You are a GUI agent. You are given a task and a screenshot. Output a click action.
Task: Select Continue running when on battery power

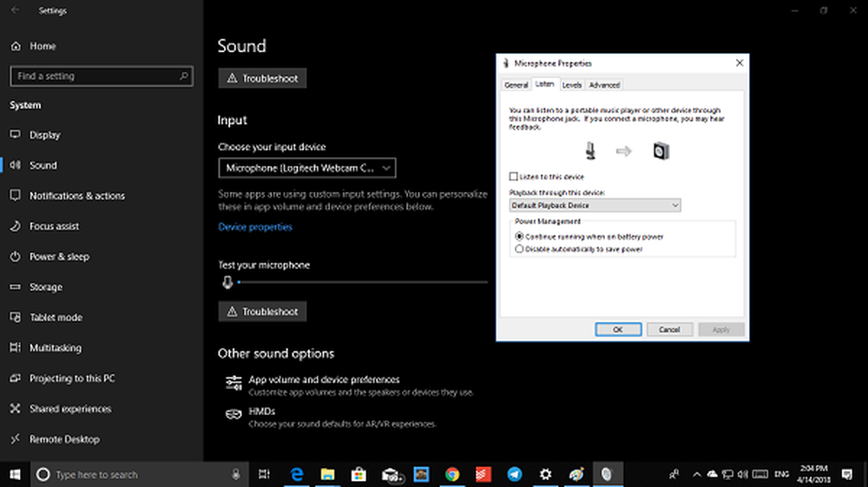(519, 236)
